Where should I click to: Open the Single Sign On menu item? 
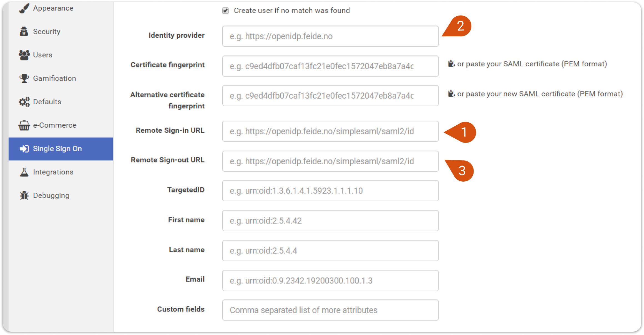click(x=61, y=149)
